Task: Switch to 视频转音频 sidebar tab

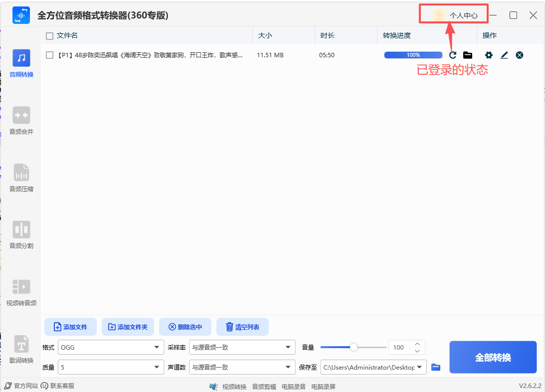Action: coord(21,292)
